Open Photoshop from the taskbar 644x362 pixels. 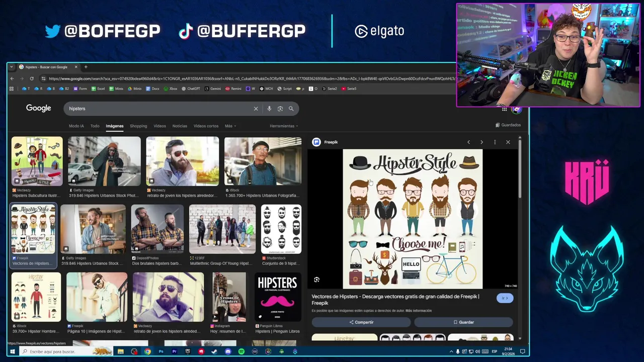(161, 351)
